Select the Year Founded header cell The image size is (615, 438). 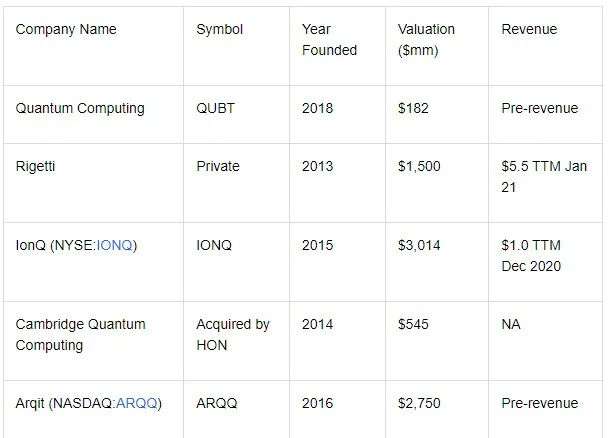point(329,39)
